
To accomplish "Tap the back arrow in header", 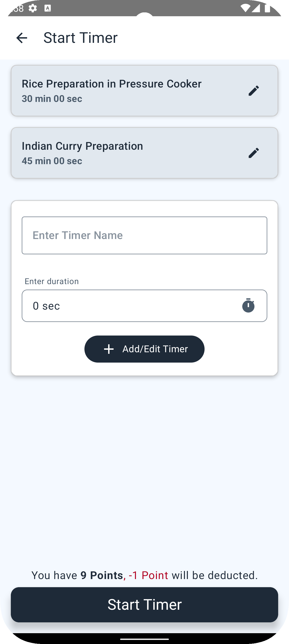I will coord(21,38).
